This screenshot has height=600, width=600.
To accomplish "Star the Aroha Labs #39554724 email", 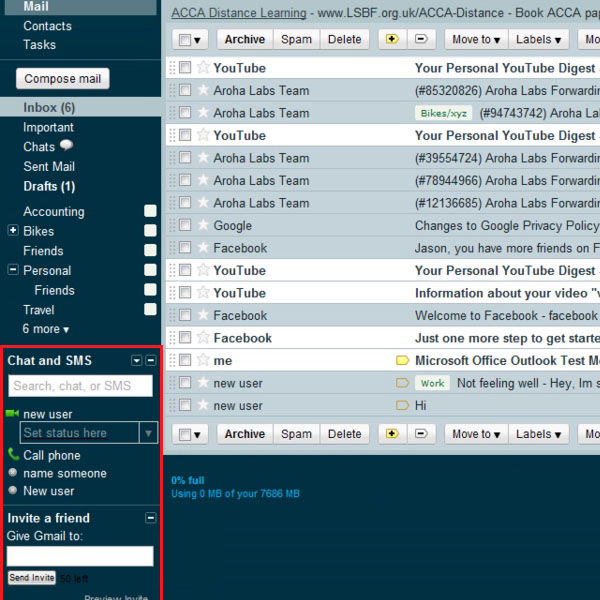I will pyautogui.click(x=203, y=157).
